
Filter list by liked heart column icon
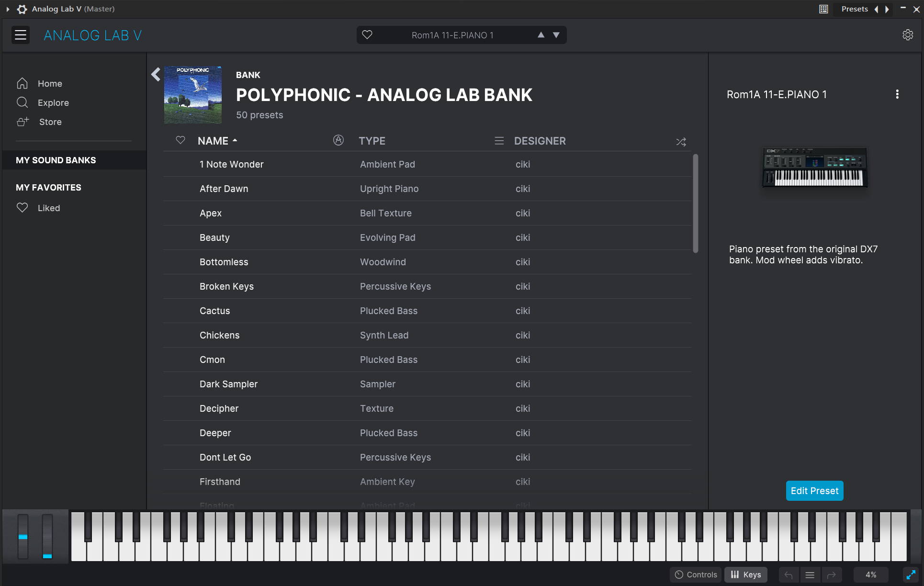pyautogui.click(x=180, y=140)
